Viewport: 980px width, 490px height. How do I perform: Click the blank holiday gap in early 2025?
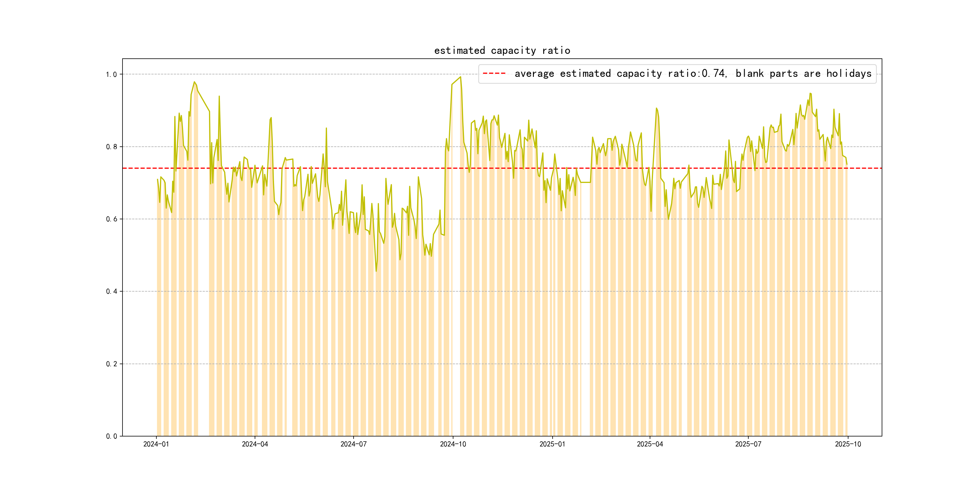[x=585, y=304]
